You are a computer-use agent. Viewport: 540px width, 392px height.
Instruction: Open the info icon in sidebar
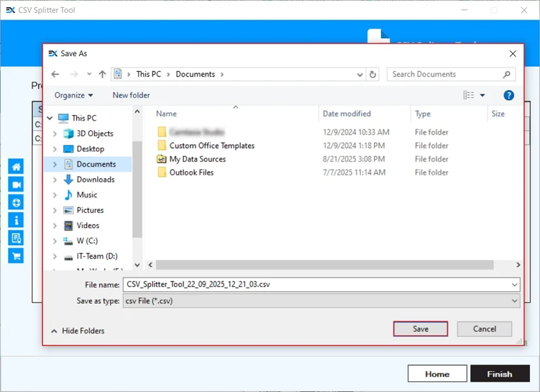[x=16, y=220]
